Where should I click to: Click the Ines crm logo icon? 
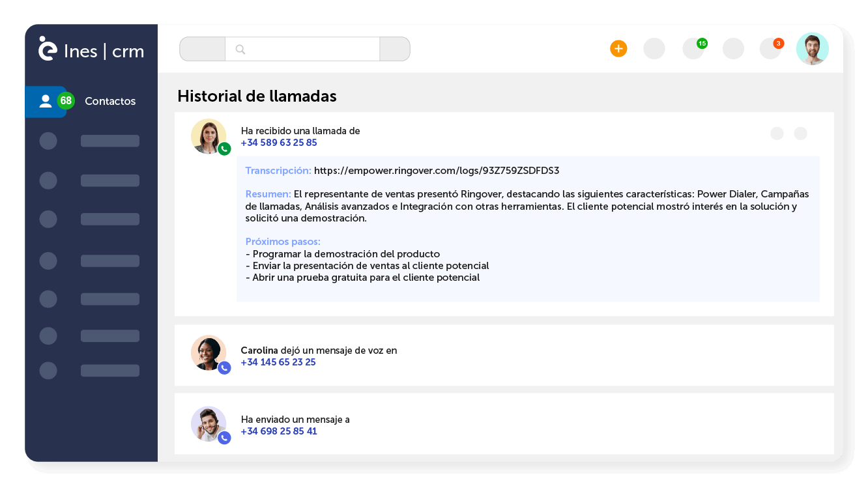[x=46, y=49]
